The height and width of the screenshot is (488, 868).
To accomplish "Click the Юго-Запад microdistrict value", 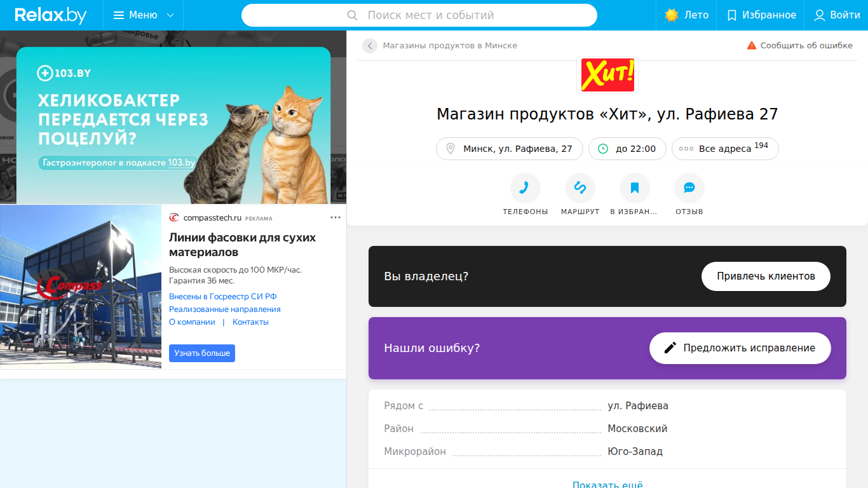I will pos(635,452).
